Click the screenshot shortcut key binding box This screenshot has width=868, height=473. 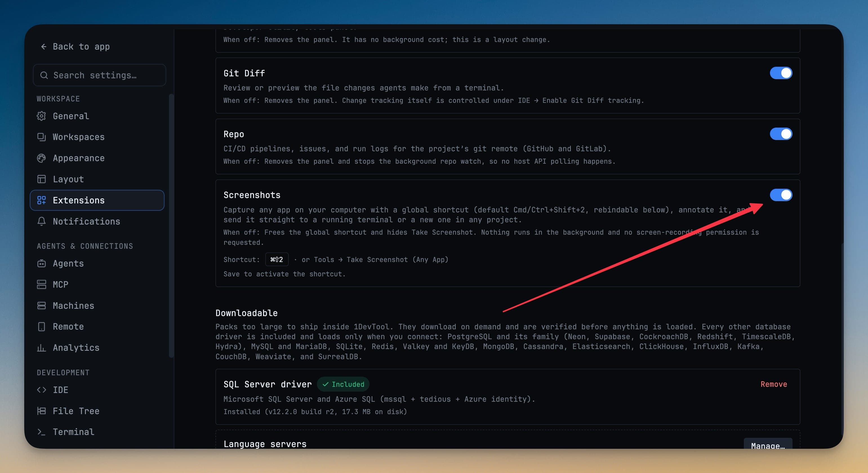click(x=277, y=259)
